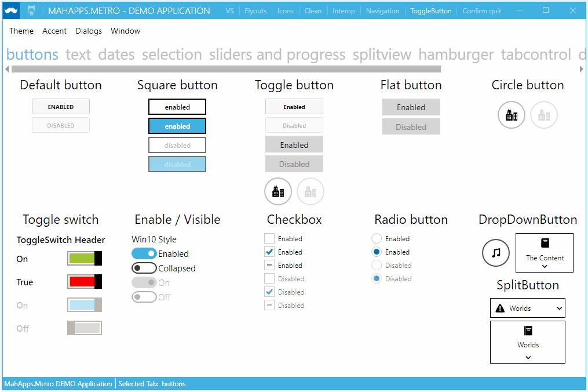Screen dimensions: 588x392
Task: Maximize the demo application window
Action: coord(546,10)
